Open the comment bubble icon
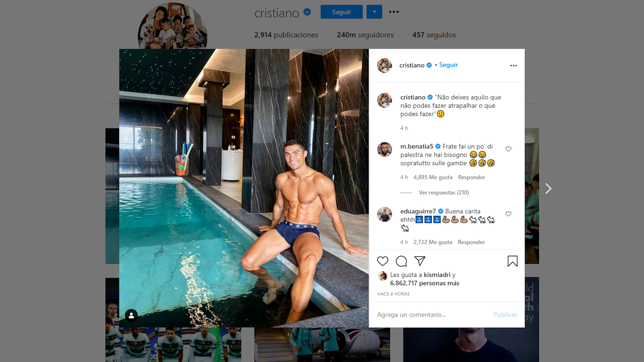This screenshot has height=362, width=644. [x=401, y=261]
